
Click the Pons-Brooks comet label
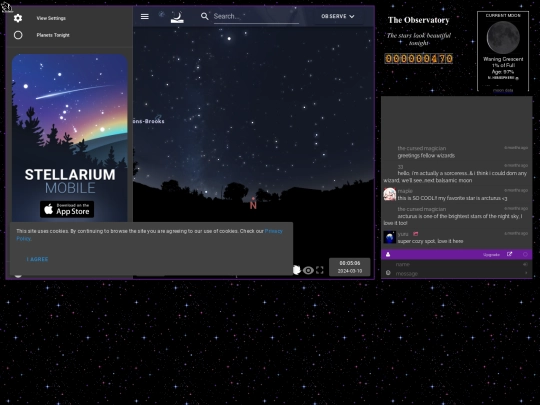pos(149,121)
